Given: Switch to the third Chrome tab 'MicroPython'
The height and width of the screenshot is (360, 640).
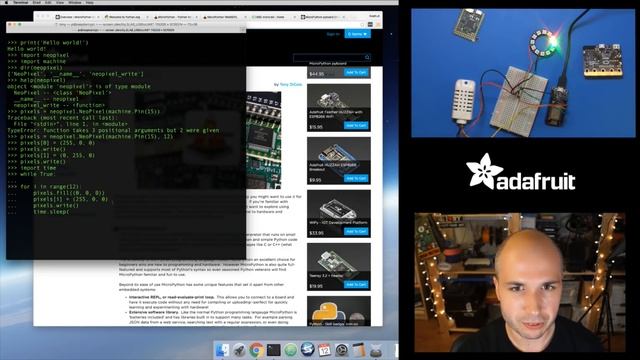Looking at the screenshot, I should coord(175,17).
